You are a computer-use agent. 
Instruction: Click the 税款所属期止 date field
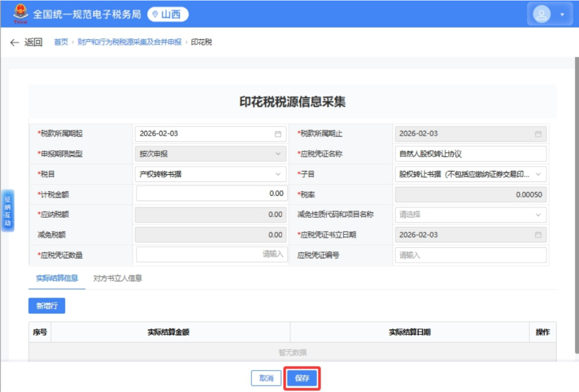(x=471, y=134)
